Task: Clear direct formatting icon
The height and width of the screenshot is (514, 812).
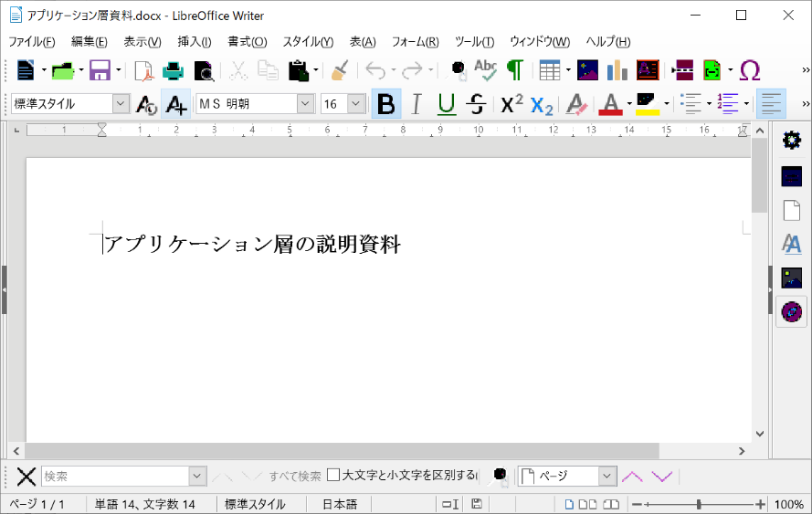Action: point(575,105)
